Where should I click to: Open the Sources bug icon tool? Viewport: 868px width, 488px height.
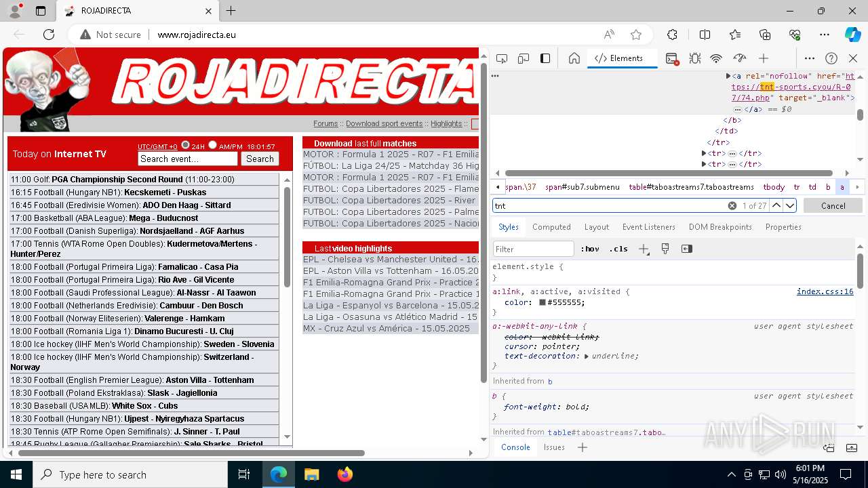(x=695, y=58)
